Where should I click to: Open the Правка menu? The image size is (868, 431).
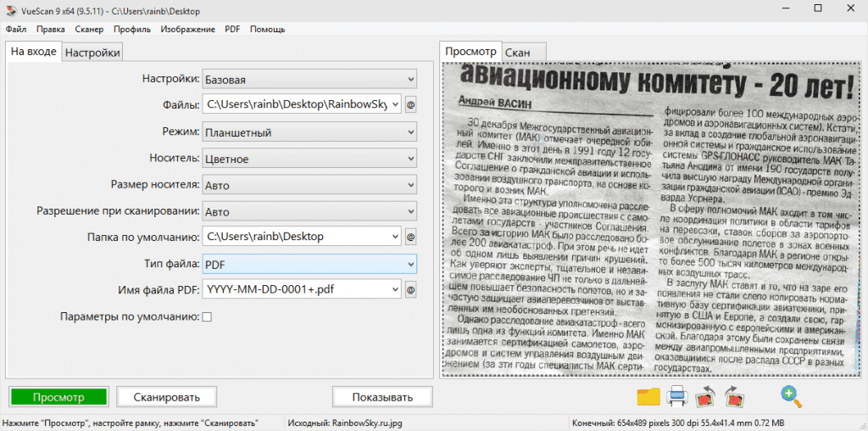[51, 30]
